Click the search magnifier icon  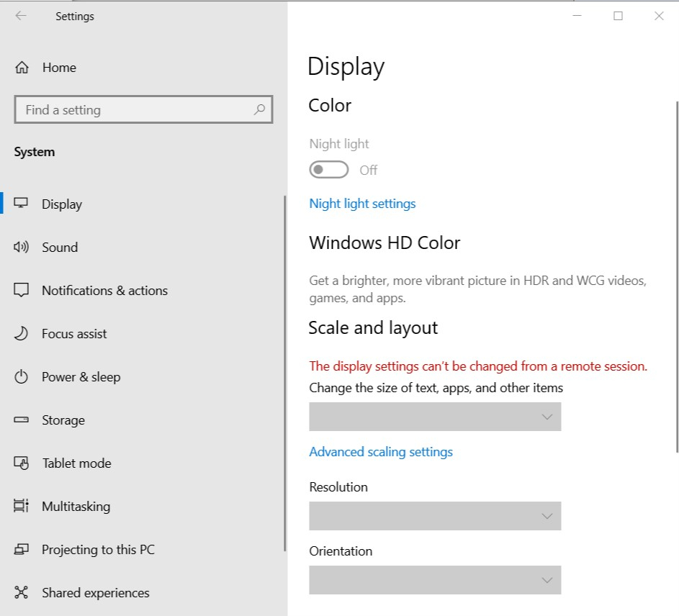pos(259,109)
